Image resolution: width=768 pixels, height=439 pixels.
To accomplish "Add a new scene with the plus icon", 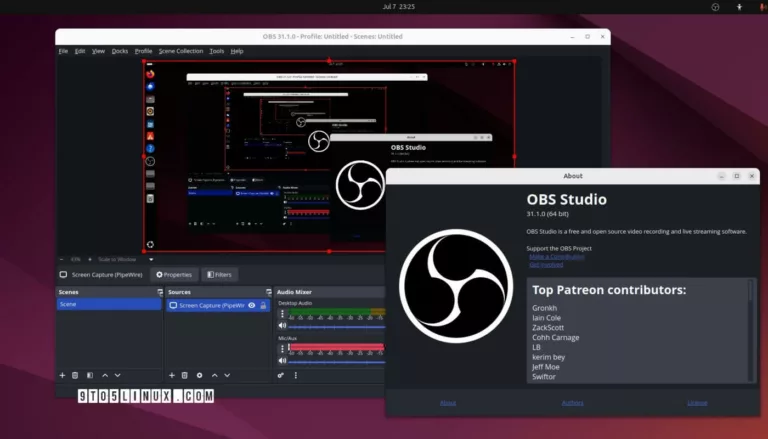I will [x=62, y=375].
